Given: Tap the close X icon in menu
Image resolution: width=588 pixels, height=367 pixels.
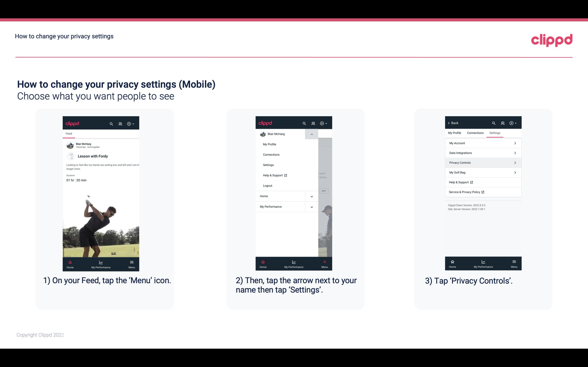Looking at the screenshot, I should [324, 261].
